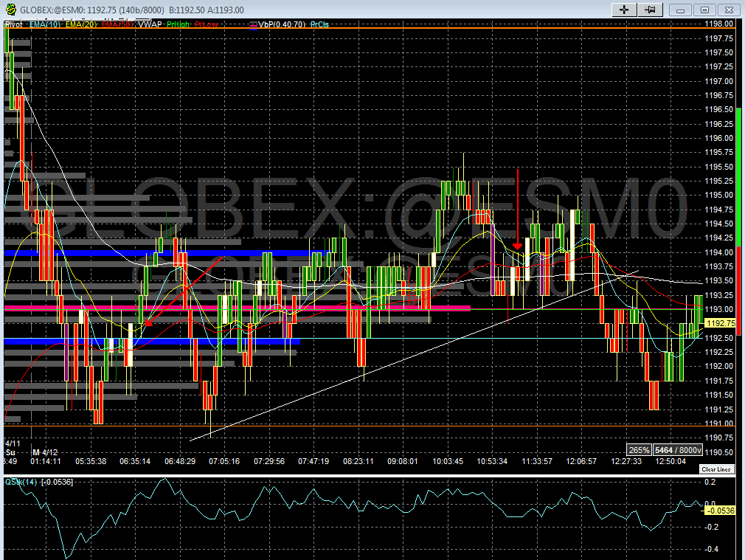Click the VWAP indicator label

pyautogui.click(x=150, y=24)
